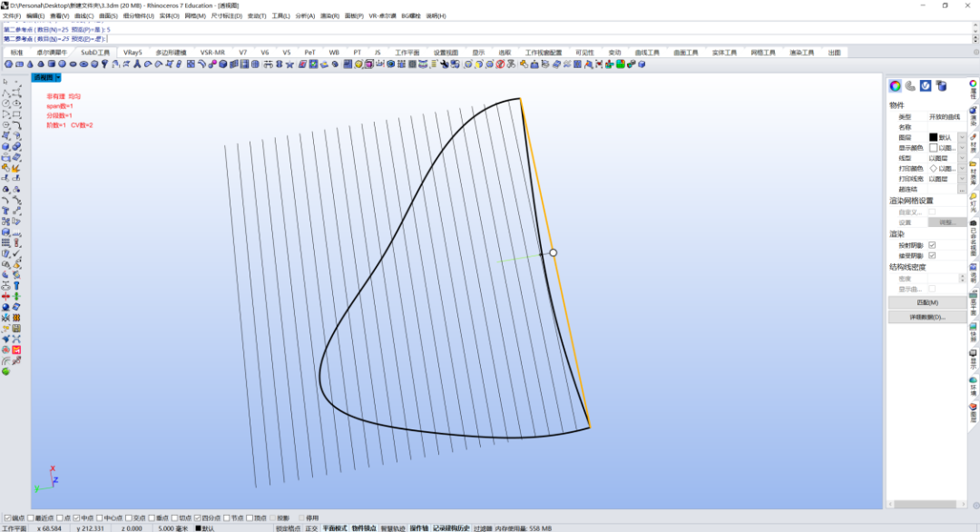Enable the 最近点 object snap
This screenshot has height=532, width=980.
31,518
